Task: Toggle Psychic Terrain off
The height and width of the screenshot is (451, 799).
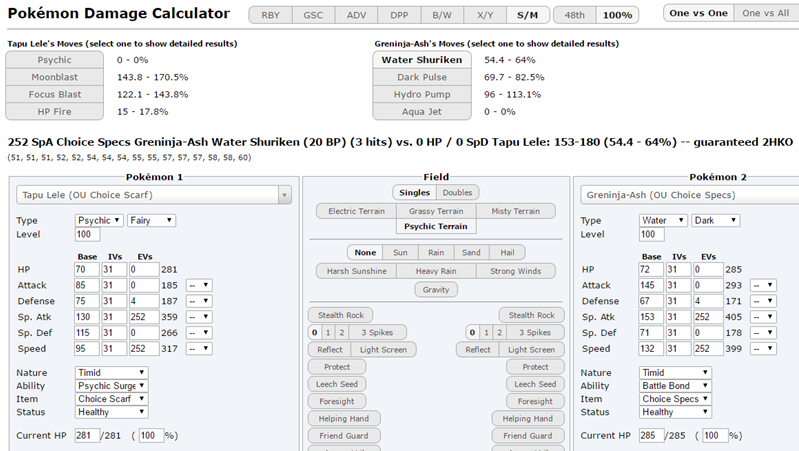Action: pos(436,226)
